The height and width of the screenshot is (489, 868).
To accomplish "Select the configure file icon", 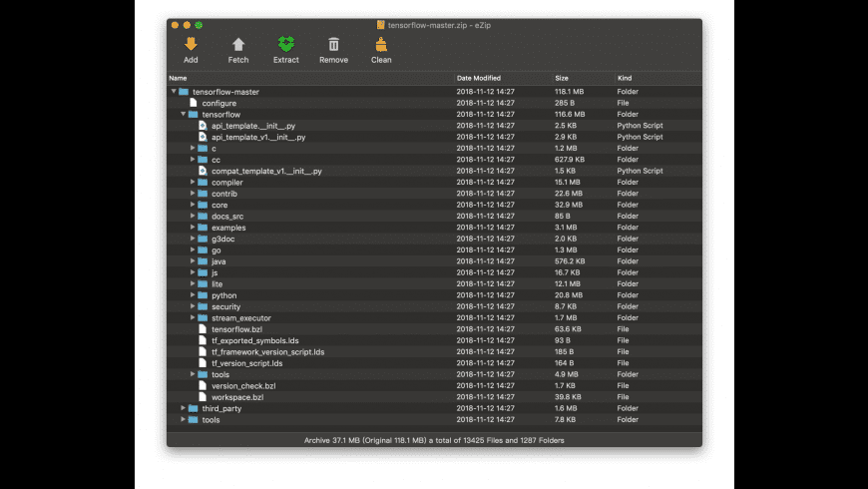I will point(194,103).
